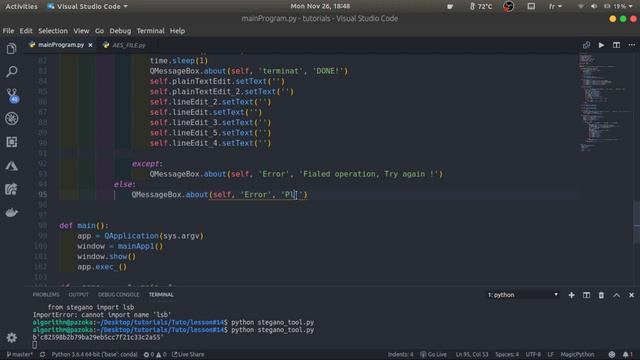This screenshot has width=640, height=360.
Task: Open the Visual Studio Code app menu
Action: (87, 6)
